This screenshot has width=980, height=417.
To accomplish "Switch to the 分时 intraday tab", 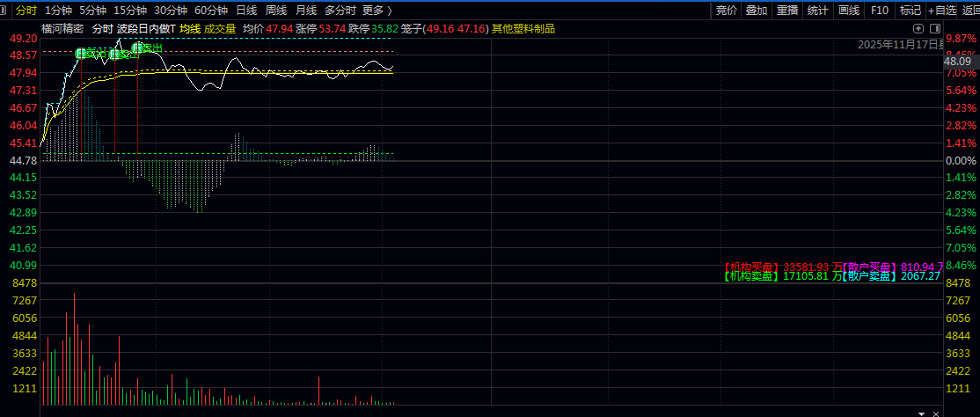I will (26, 10).
